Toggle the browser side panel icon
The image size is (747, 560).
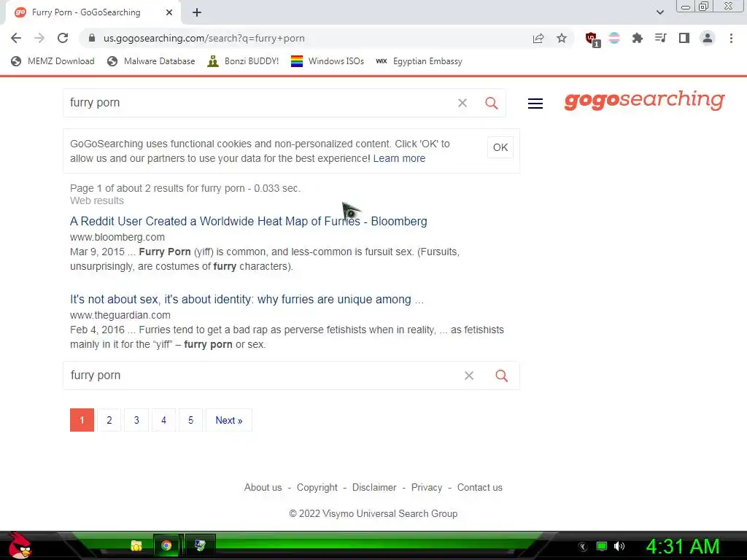pyautogui.click(x=684, y=38)
